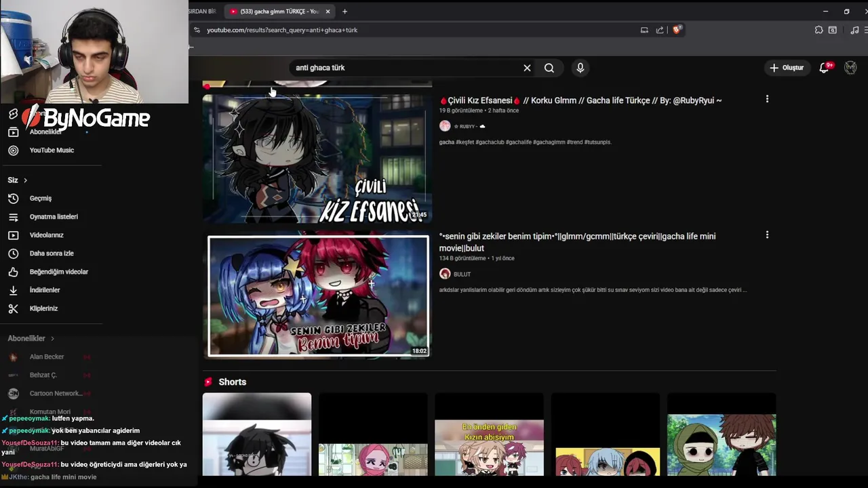The image size is (868, 488).
Task: Go to Geçmiş in the sidebar
Action: pos(41,199)
